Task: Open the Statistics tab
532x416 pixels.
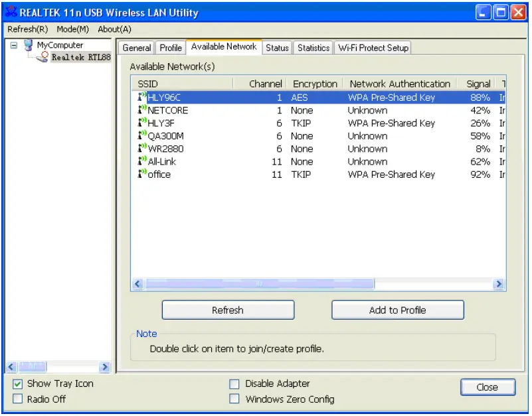Action: (313, 48)
